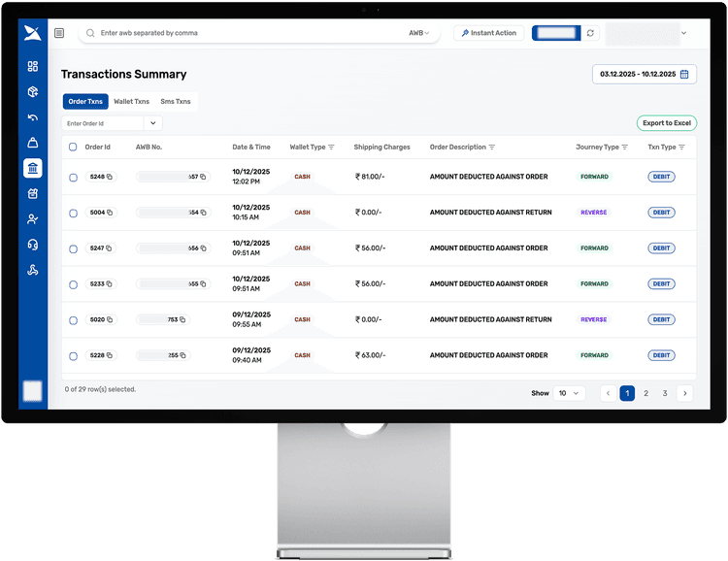The height and width of the screenshot is (561, 728).
Task: Open the returns arrow icon in sidebar
Action: [32, 118]
